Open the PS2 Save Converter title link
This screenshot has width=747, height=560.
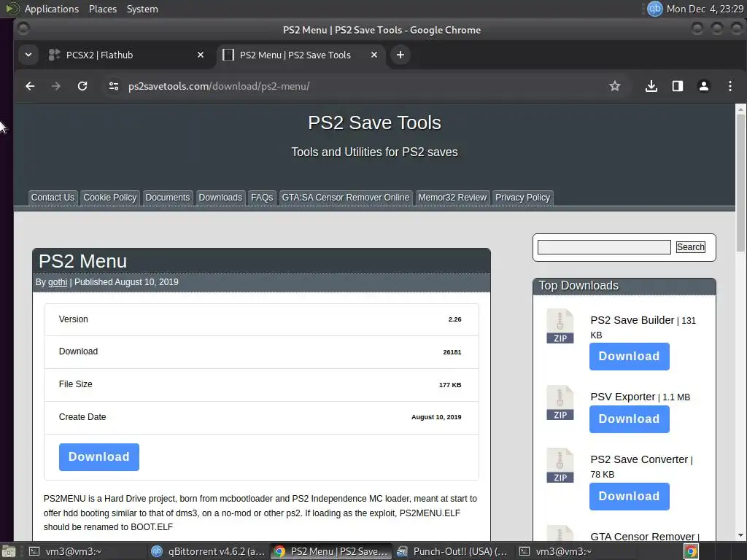tap(639, 459)
